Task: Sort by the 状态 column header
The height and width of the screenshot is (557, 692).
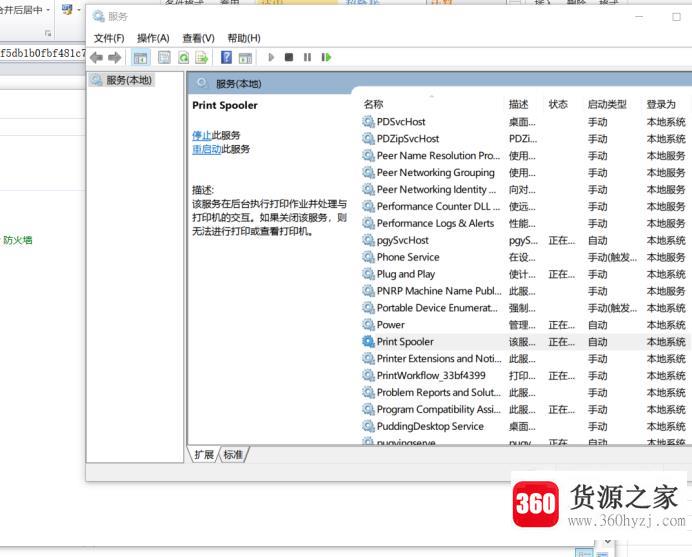Action: point(558,105)
